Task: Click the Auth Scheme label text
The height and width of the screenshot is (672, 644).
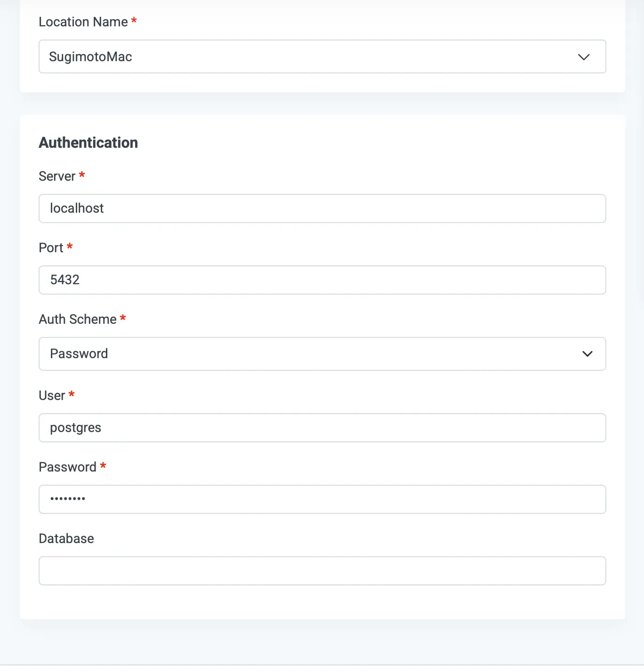Action: point(78,320)
